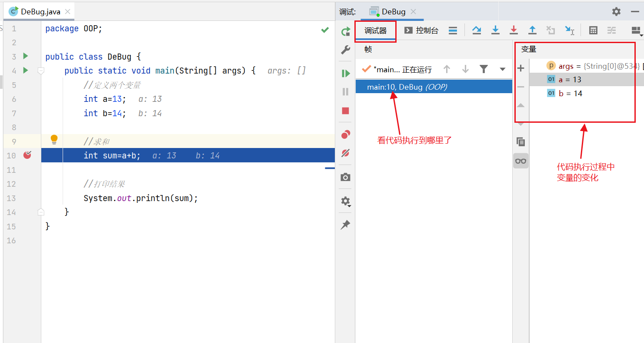Select variable b = 14
The height and width of the screenshot is (343, 644).
tap(587, 94)
